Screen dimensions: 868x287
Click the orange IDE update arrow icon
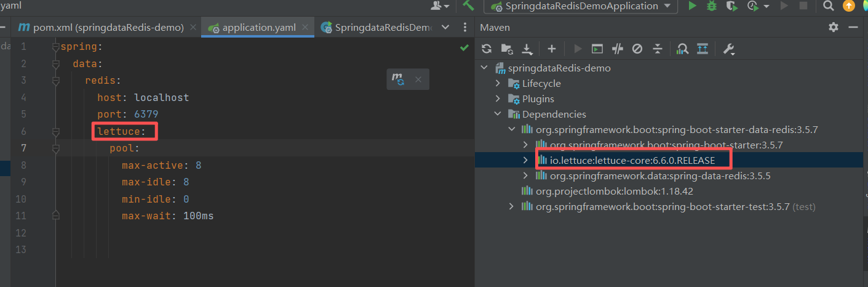[849, 6]
